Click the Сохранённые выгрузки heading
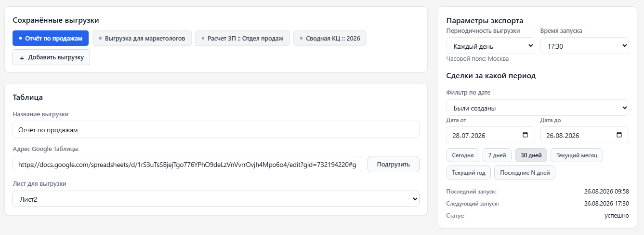The image size is (644, 235). [x=56, y=20]
